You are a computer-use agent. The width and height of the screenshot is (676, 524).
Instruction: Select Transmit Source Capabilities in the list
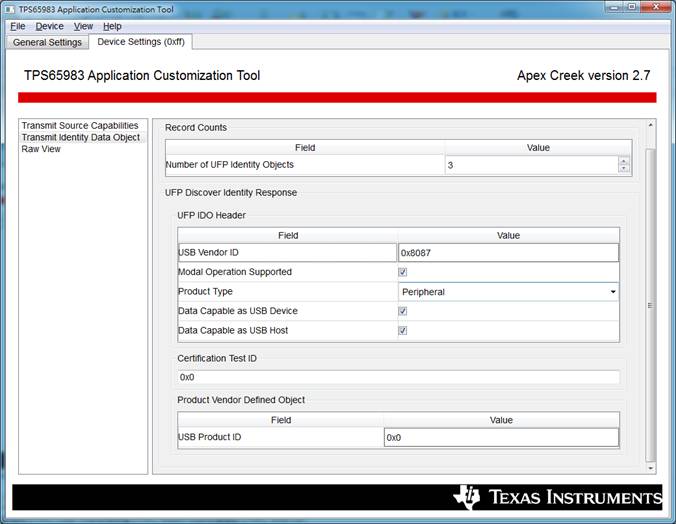click(x=80, y=126)
